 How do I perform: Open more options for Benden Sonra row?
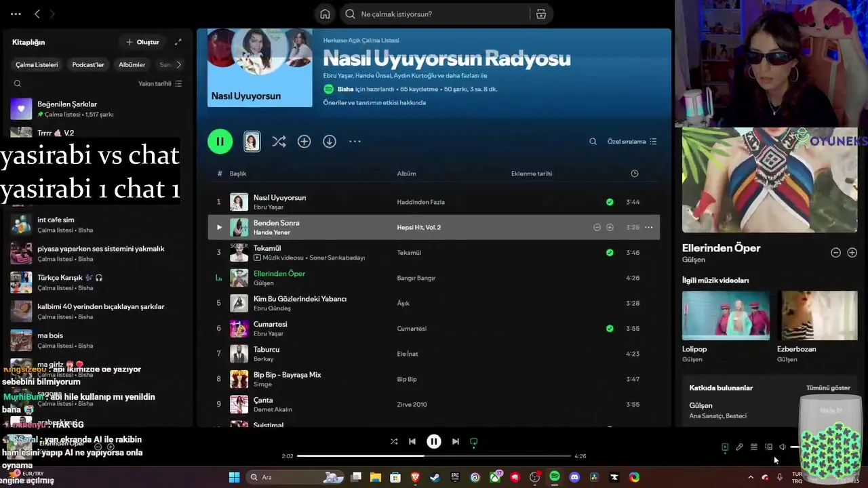pos(648,227)
